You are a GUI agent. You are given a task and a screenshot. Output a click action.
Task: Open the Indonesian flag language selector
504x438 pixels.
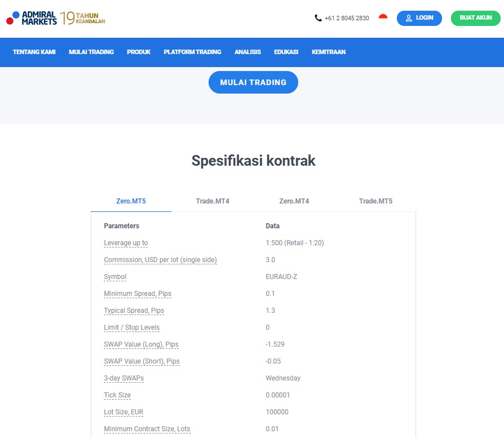click(383, 18)
